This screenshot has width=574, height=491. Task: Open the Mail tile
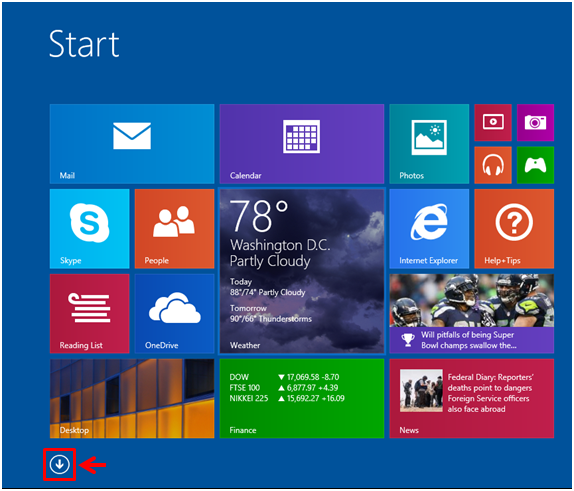132,144
